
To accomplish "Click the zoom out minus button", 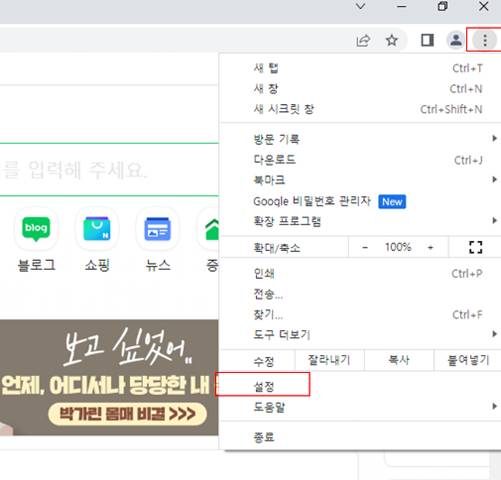I will point(365,247).
